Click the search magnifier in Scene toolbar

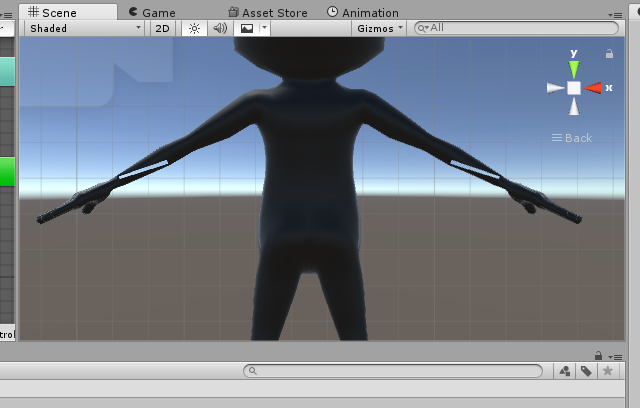click(x=423, y=28)
